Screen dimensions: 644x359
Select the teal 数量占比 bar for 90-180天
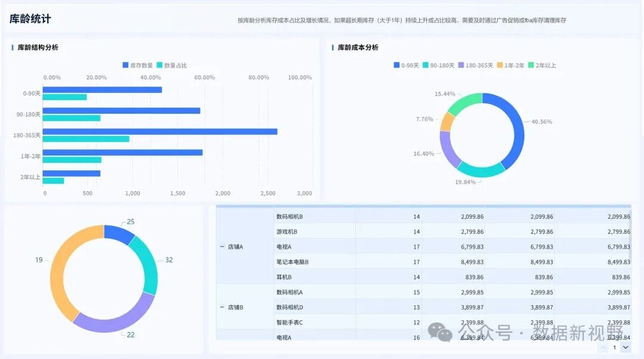(72, 118)
